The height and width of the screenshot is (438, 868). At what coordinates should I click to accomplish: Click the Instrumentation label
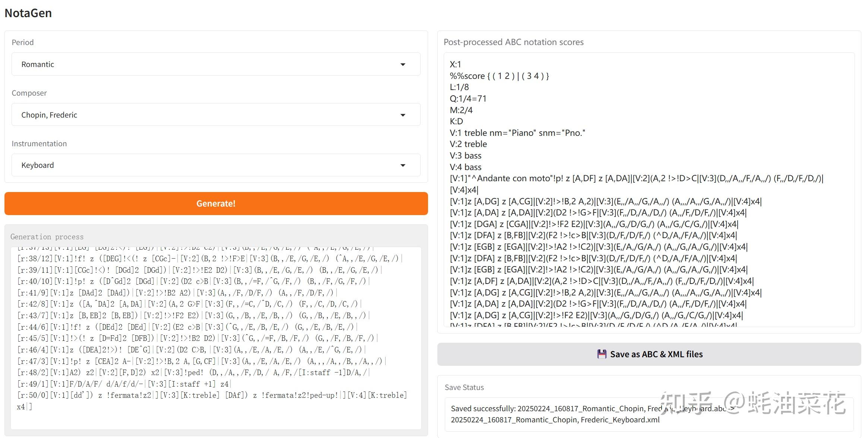[x=39, y=143]
